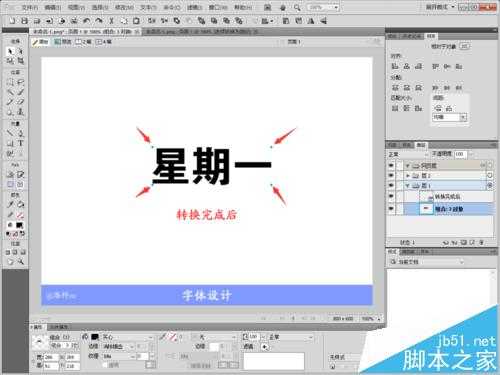
Task: Open Layers panel blend mode 正常 dropdown
Action: coord(408,155)
